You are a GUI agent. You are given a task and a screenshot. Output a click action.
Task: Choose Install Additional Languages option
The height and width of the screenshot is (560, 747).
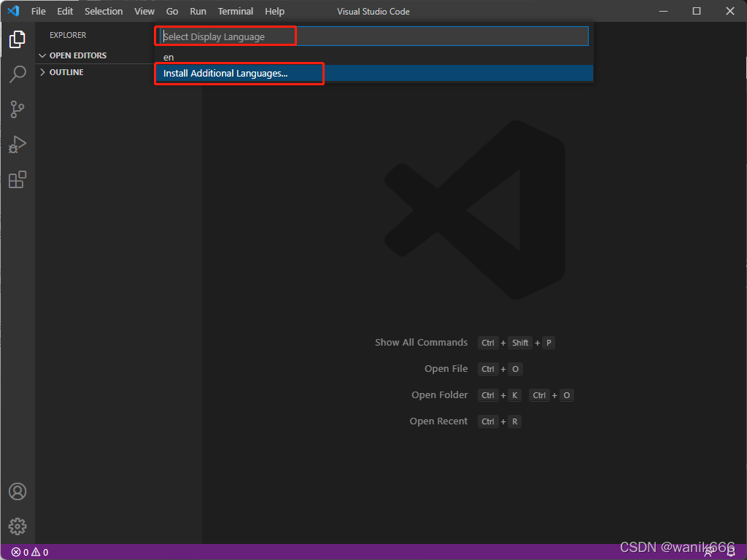[x=374, y=74]
